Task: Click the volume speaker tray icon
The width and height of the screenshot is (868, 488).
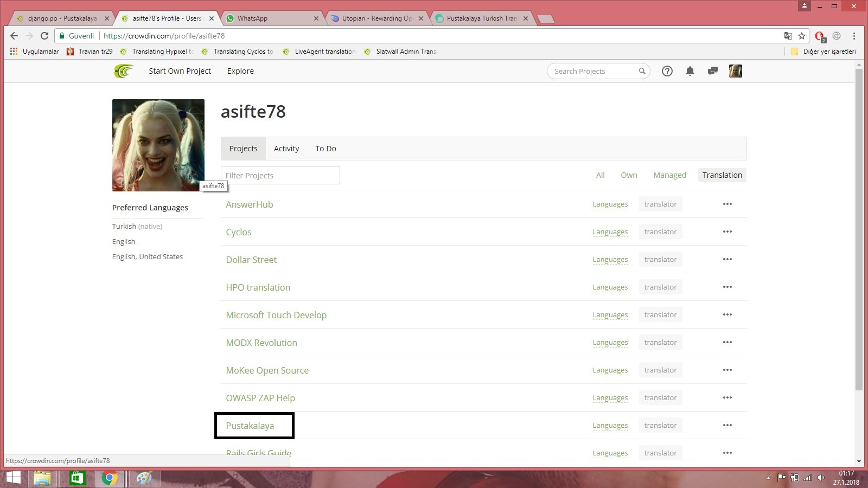Action: point(821,478)
